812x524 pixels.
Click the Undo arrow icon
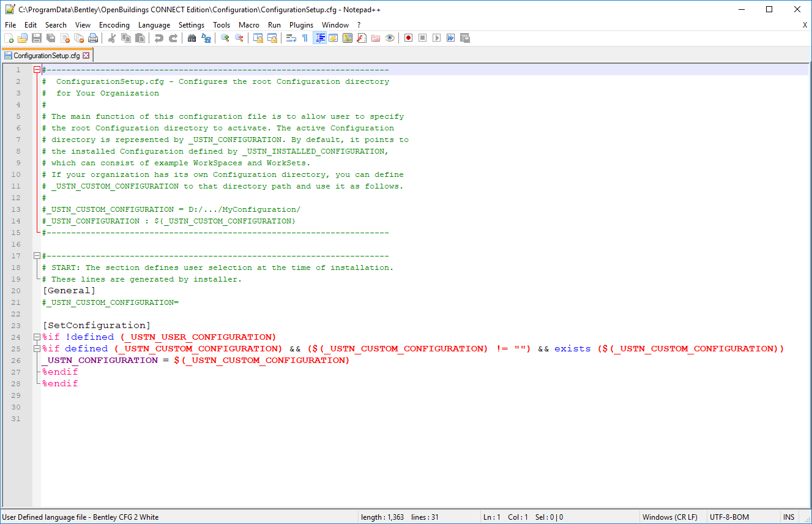tap(159, 38)
